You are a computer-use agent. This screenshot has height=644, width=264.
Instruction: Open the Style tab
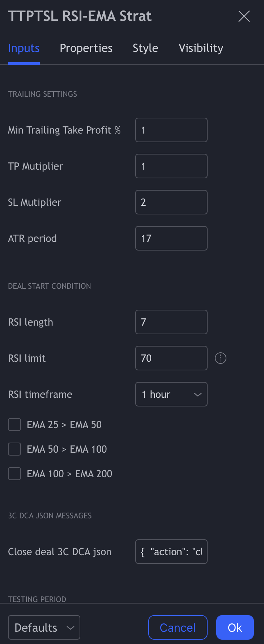(145, 48)
